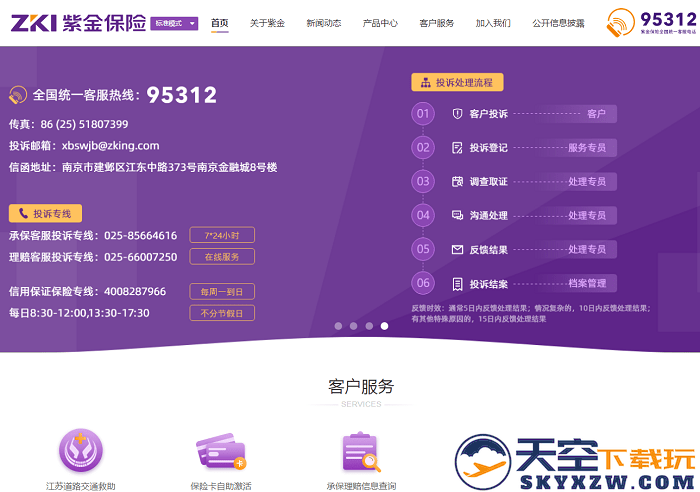This screenshot has height=492, width=700.
Task: Click the 处理专员 label on 沟通处理 row
Action: click(x=587, y=216)
